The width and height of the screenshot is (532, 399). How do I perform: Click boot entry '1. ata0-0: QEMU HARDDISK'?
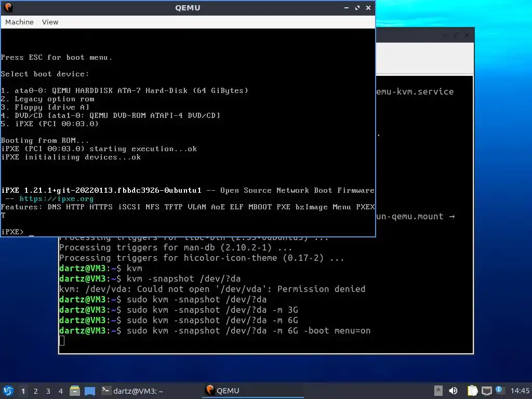[125, 90]
